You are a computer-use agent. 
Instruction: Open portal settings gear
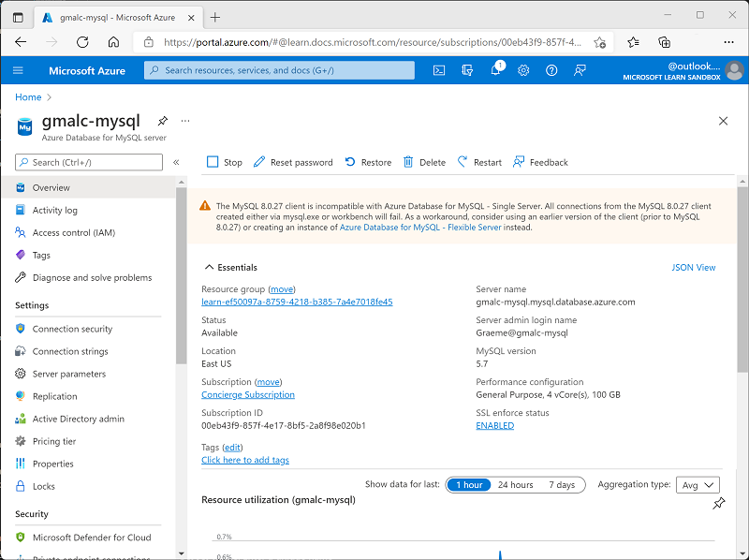click(523, 71)
